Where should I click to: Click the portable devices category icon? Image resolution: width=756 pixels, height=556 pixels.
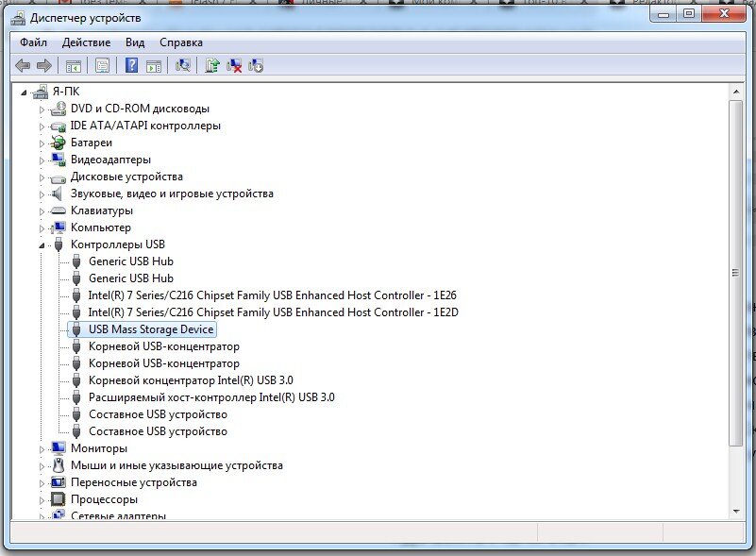tap(59, 482)
